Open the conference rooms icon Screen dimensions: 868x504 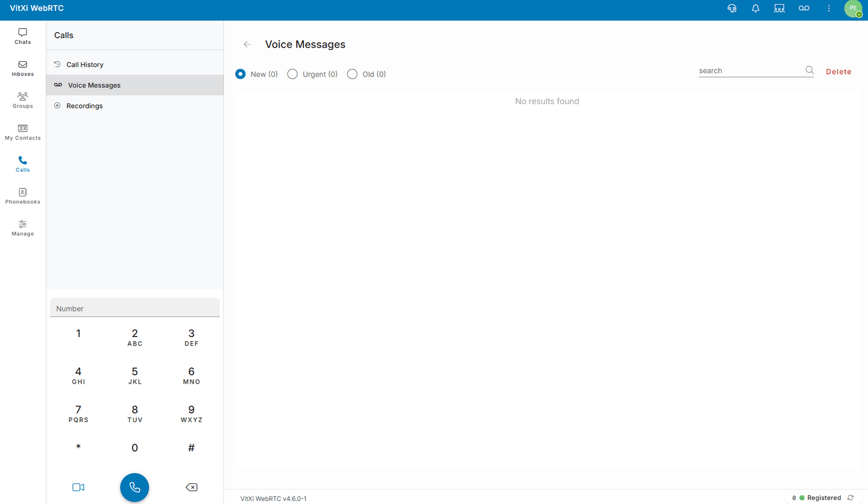tap(779, 8)
